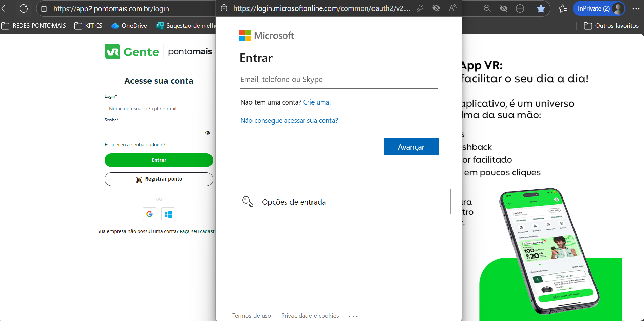Click the favorites star icon
This screenshot has height=321, width=644.
coord(541,8)
